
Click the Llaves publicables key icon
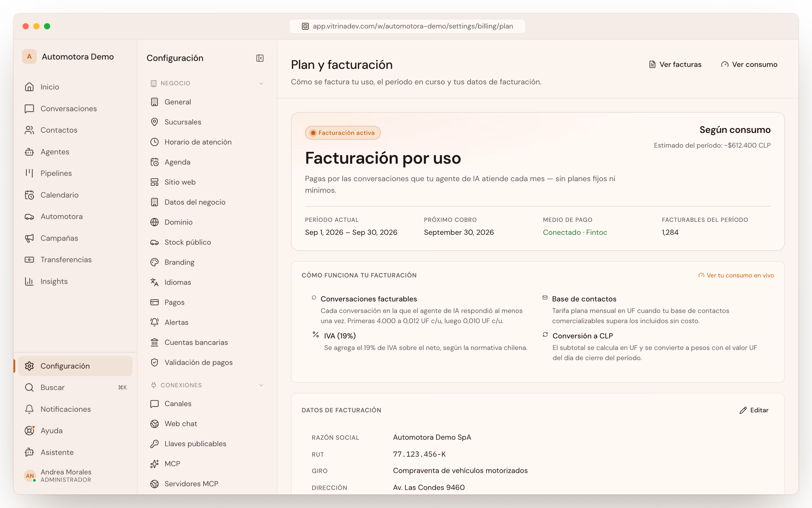click(x=154, y=444)
